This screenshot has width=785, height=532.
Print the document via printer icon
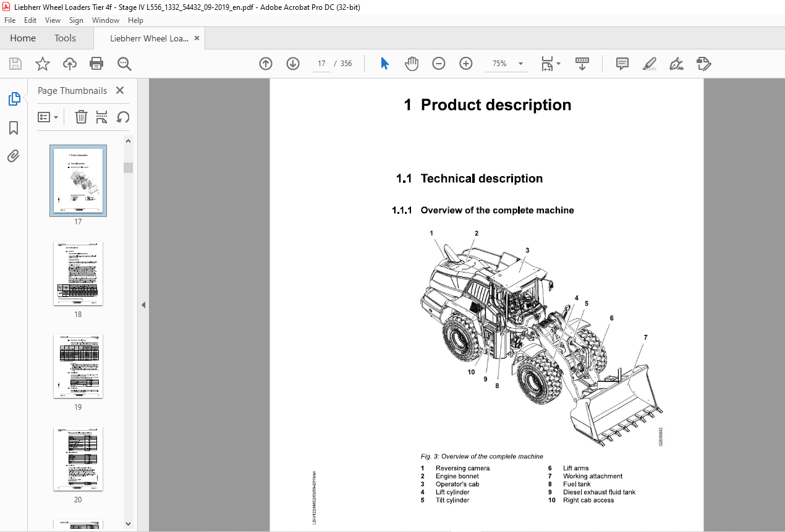click(96, 64)
